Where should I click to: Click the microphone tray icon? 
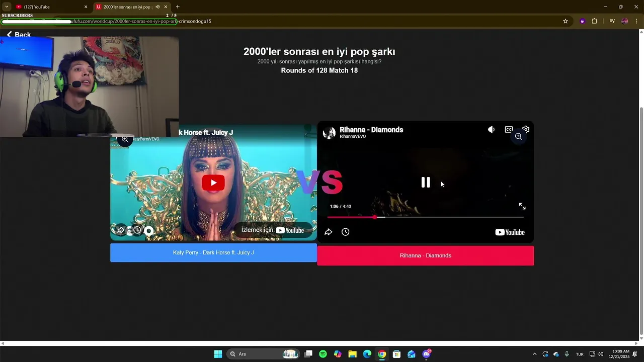567,354
